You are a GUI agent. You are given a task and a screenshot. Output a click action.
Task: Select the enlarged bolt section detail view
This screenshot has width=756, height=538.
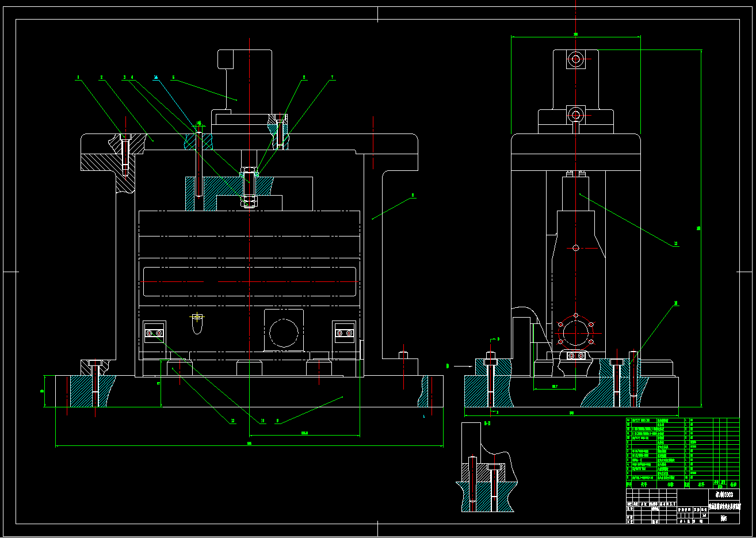tap(487, 467)
